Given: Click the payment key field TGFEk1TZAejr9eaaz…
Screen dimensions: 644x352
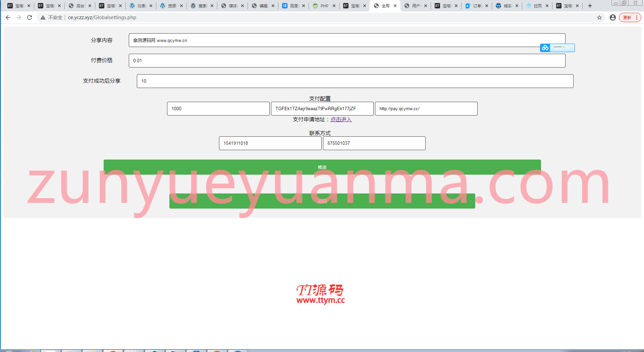Looking at the screenshot, I should click(x=322, y=108).
